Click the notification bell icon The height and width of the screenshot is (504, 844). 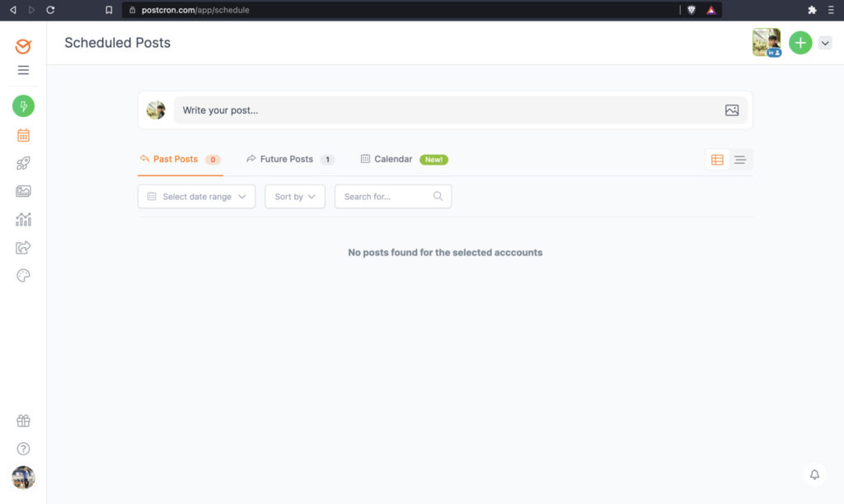pos(814,475)
